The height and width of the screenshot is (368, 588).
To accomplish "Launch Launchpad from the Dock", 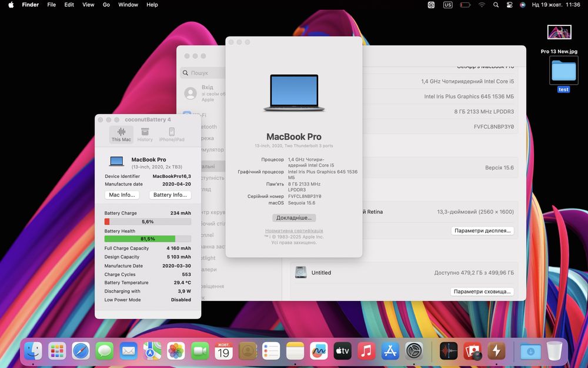I will tap(57, 351).
